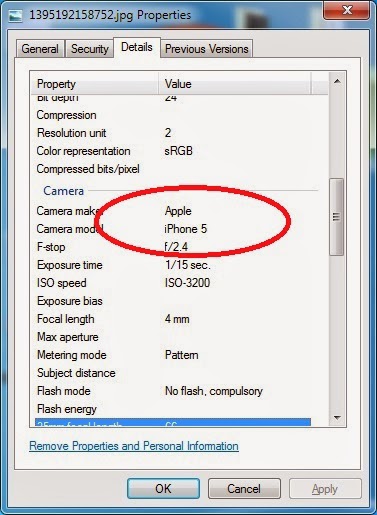Screen dimensions: 377x515
Task: Click the Resolution unit value 2
Action: pyautogui.click(x=168, y=133)
